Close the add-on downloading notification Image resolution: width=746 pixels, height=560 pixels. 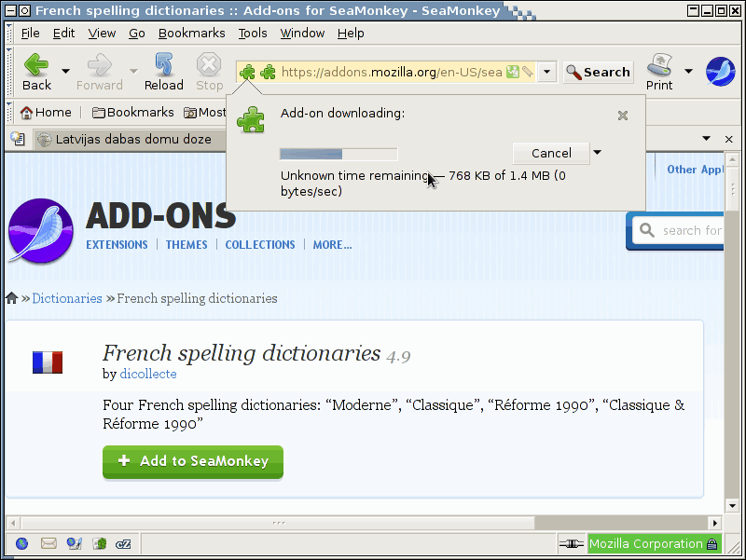tap(622, 116)
